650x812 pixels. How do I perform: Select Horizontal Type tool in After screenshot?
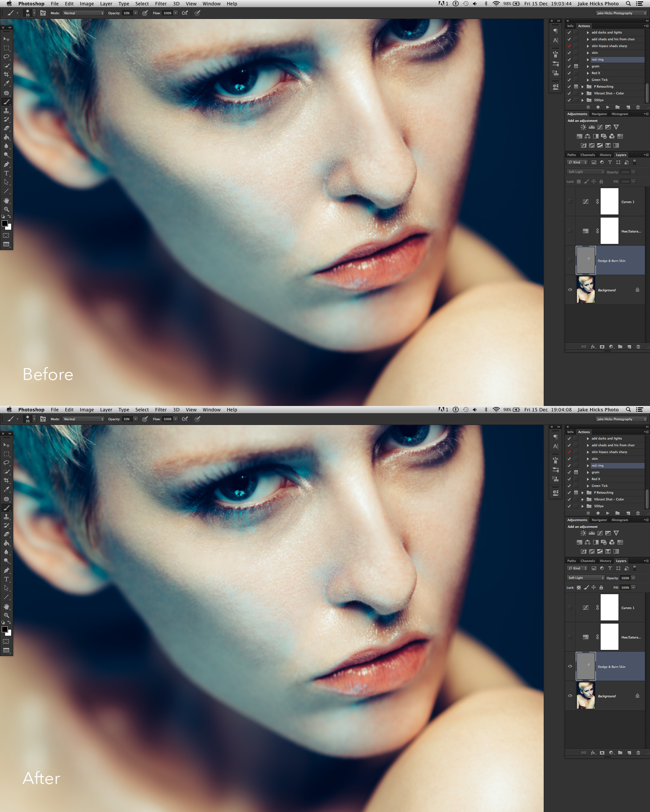click(x=6, y=579)
